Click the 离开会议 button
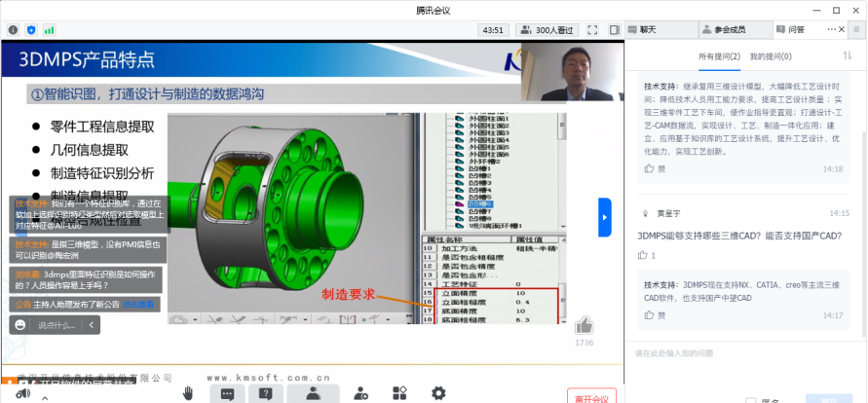 coord(590,397)
